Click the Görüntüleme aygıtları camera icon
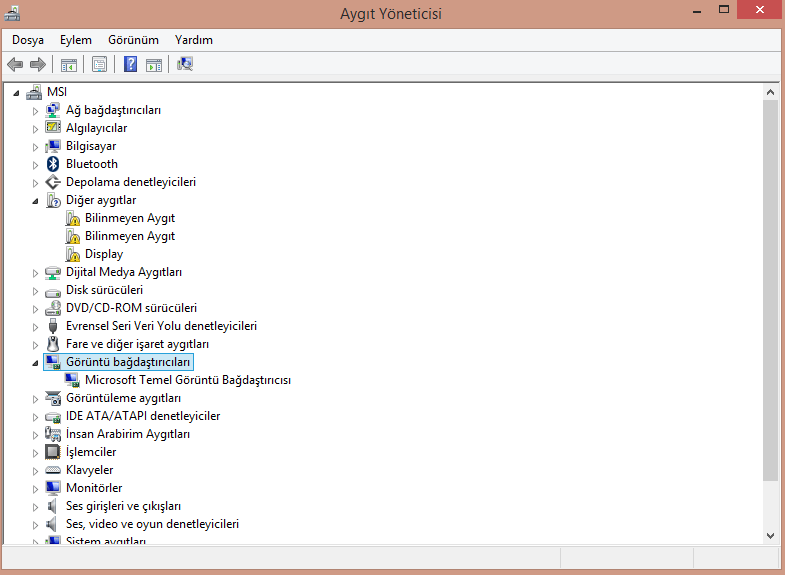The width and height of the screenshot is (785, 575). click(53, 398)
